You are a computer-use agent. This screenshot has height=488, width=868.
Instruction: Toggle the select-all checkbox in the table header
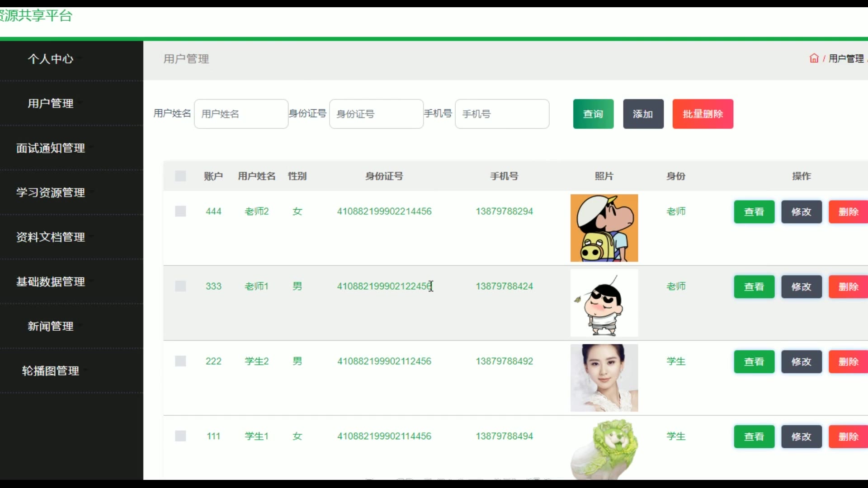tap(180, 176)
